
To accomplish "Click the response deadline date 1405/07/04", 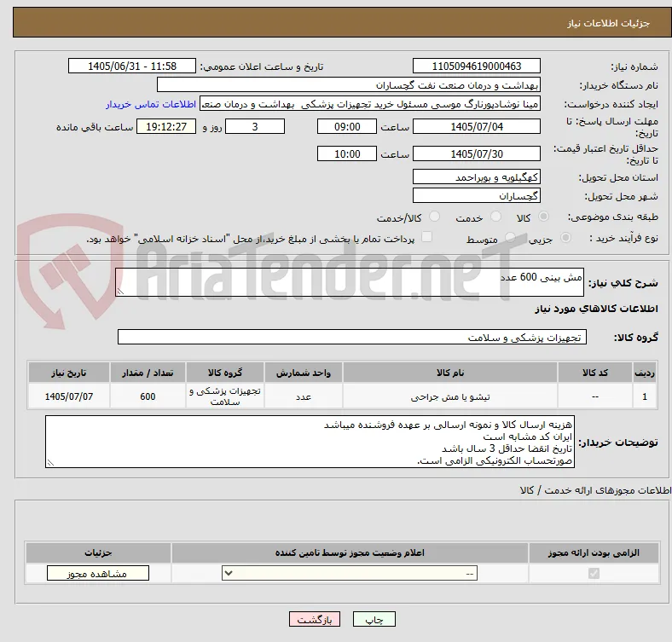I will 477,126.
